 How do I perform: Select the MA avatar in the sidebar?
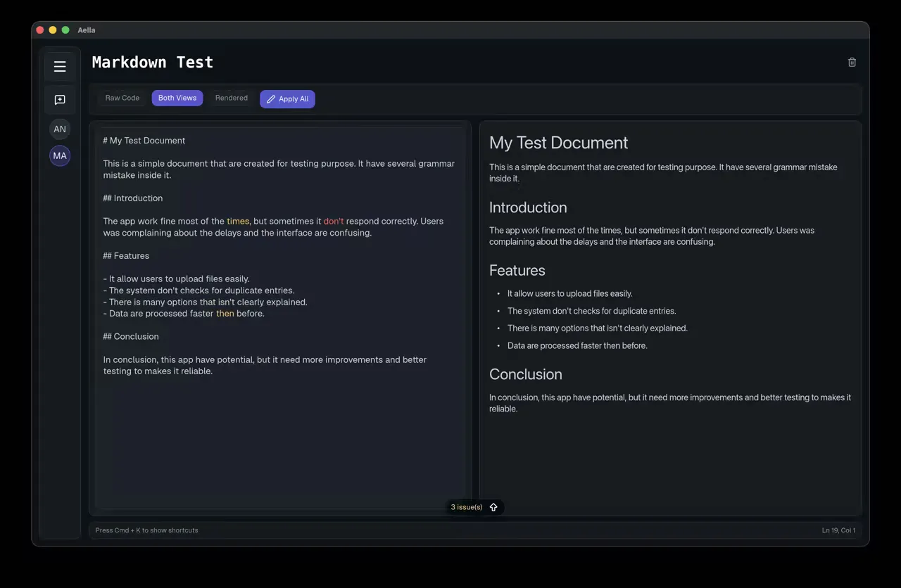[x=59, y=155]
